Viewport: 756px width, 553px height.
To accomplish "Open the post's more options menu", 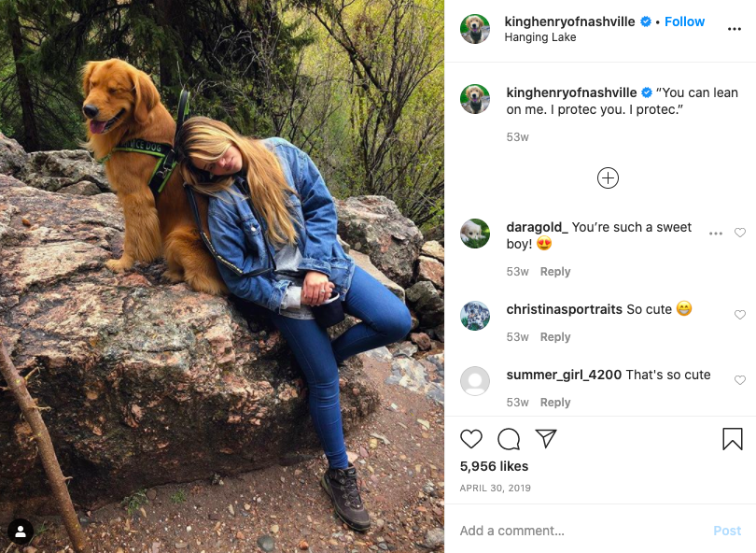I will [735, 29].
